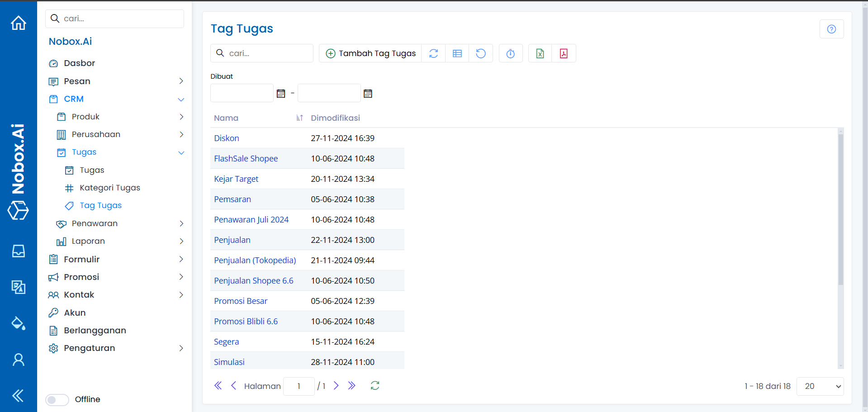Open Kategori Tugas in the sidebar
The height and width of the screenshot is (412, 868).
coord(109,188)
